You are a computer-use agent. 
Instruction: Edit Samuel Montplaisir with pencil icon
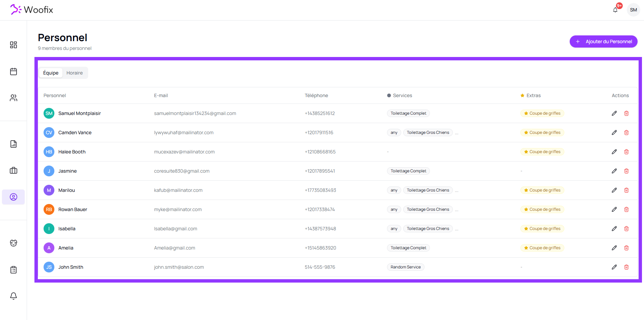click(x=614, y=113)
